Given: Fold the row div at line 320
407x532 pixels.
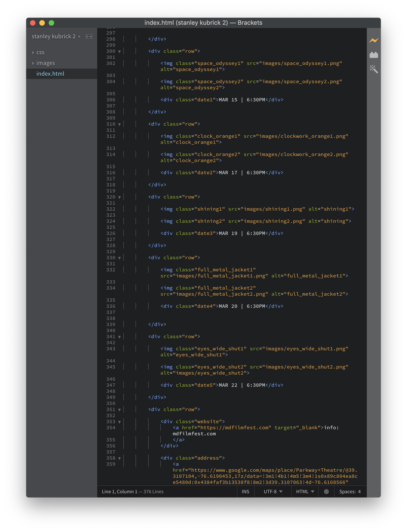Looking at the screenshot, I should point(119,197).
